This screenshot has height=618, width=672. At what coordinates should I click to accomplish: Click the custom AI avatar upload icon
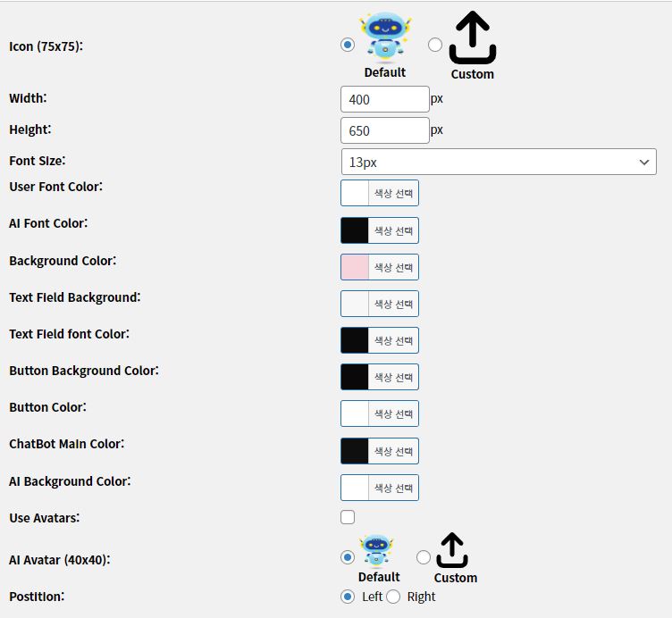(x=453, y=551)
